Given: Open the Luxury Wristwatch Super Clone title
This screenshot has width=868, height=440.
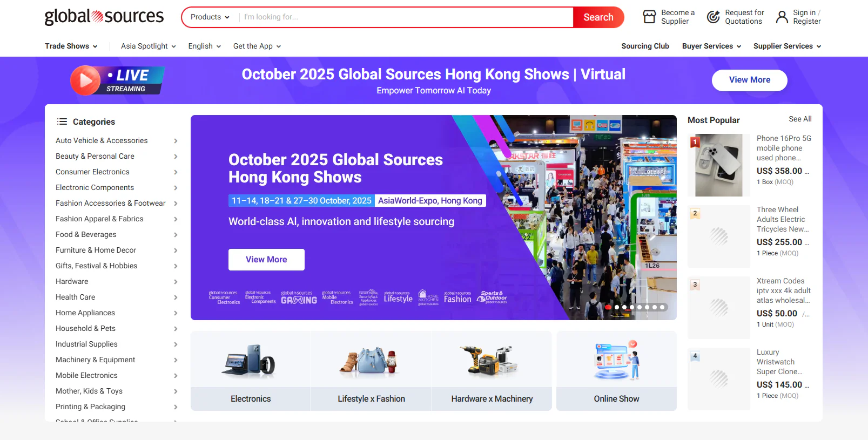Looking at the screenshot, I should coord(779,362).
